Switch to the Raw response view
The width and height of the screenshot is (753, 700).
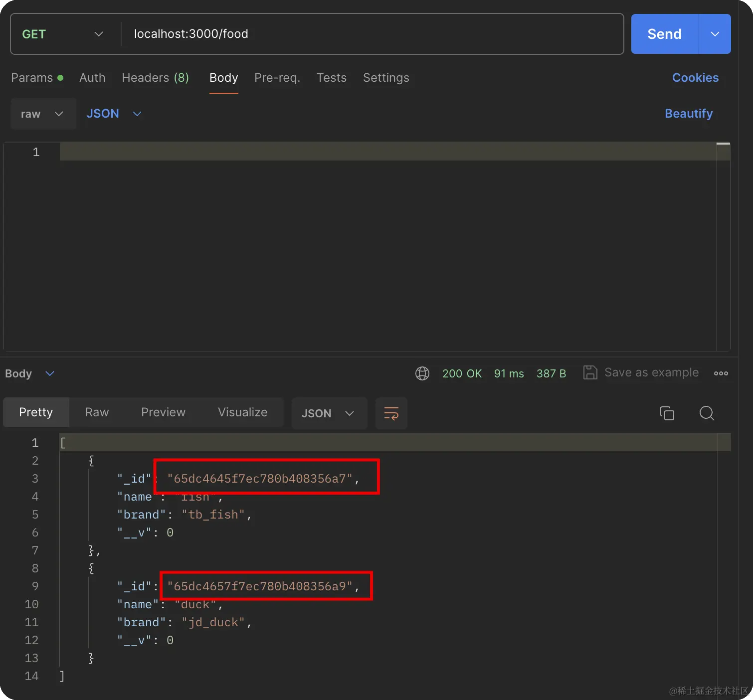97,412
